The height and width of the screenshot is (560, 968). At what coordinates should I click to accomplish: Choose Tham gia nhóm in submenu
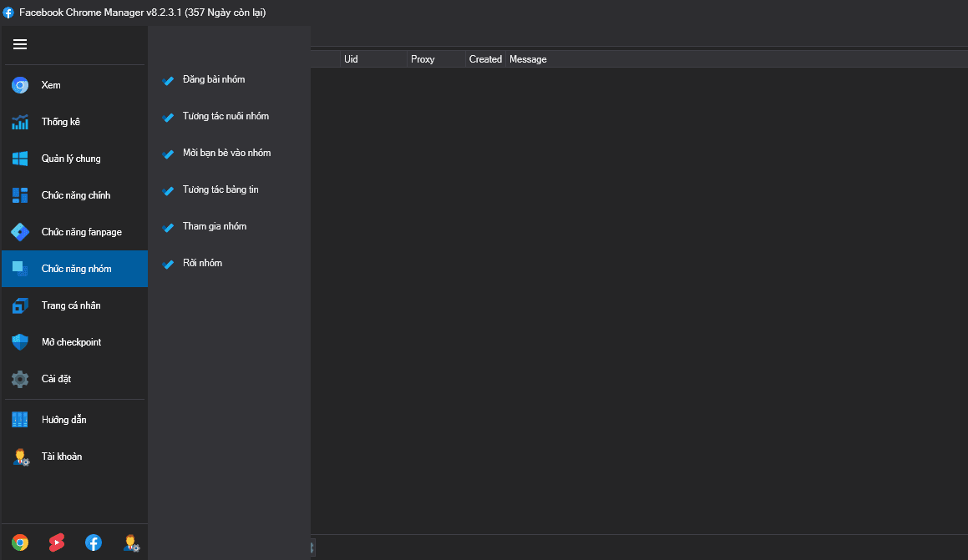point(214,226)
